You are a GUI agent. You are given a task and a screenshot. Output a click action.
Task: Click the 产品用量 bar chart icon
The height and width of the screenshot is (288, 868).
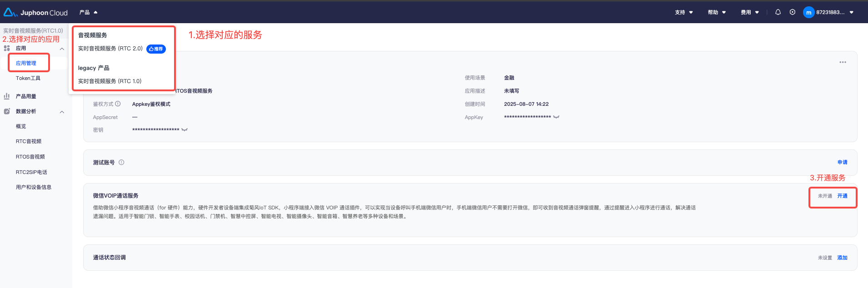click(7, 96)
